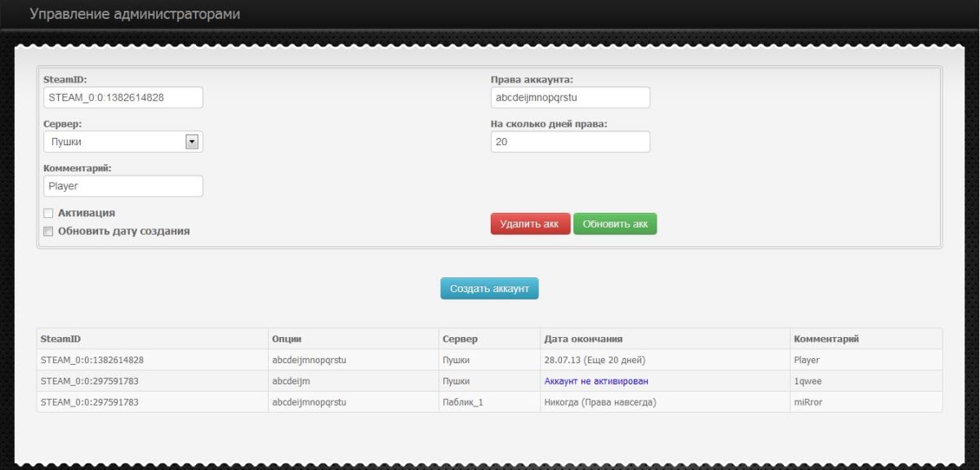Focus the Комментарий field containing Player
This screenshot has width=980, height=470.
[122, 186]
